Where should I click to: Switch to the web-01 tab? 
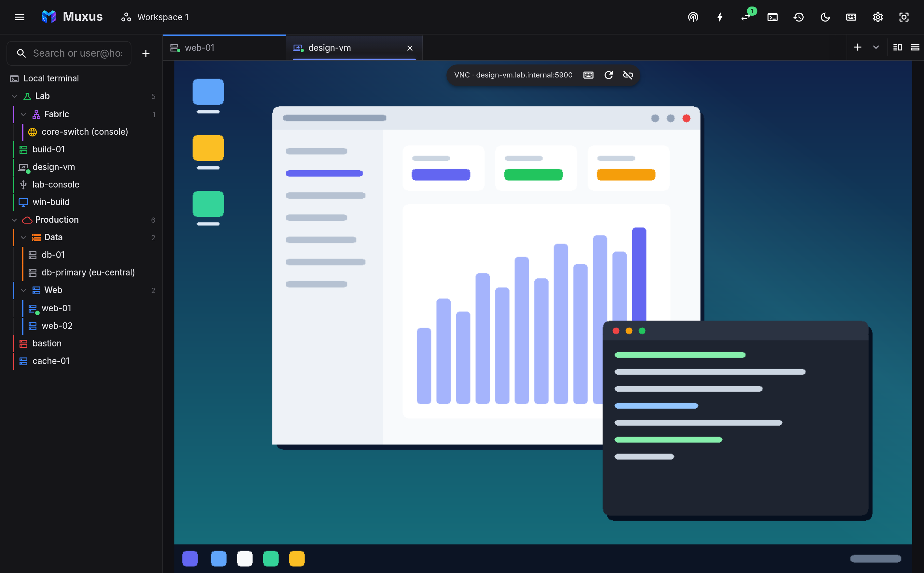(224, 48)
